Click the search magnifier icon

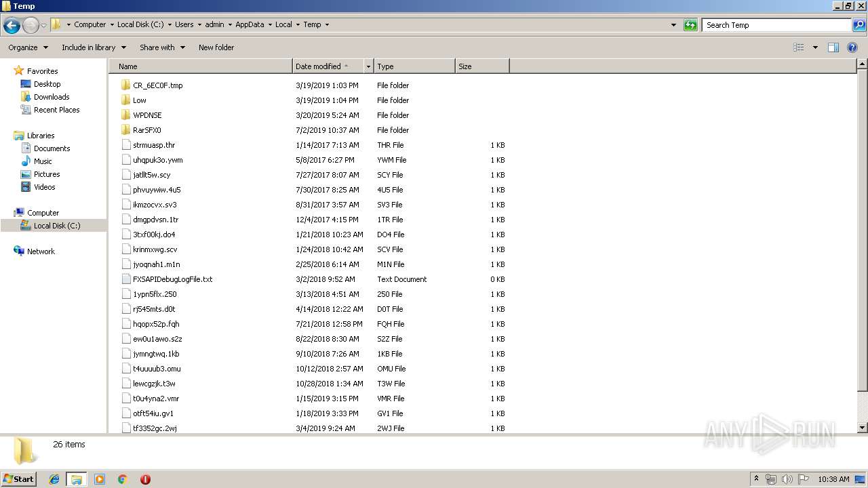(x=859, y=25)
